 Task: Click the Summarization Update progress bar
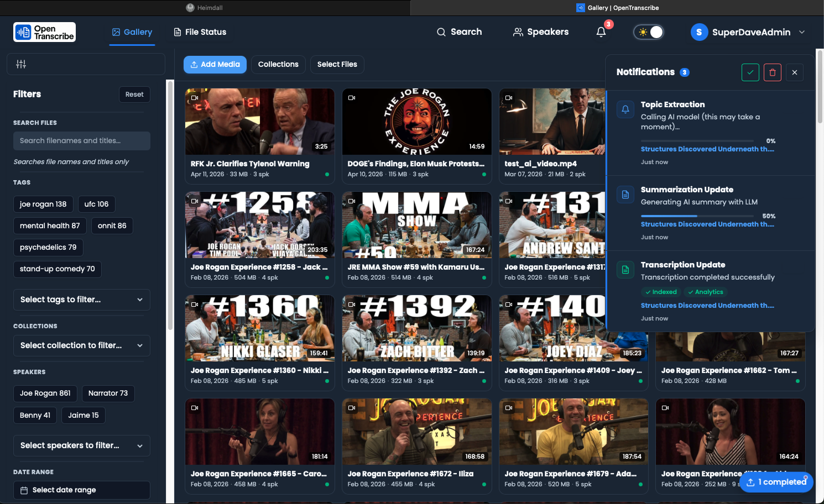tap(697, 216)
